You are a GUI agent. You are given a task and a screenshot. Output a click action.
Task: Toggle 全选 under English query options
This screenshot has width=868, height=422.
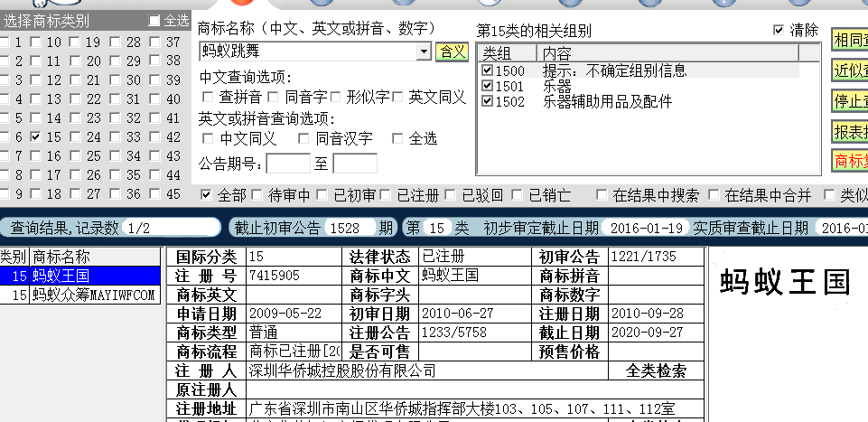397,138
